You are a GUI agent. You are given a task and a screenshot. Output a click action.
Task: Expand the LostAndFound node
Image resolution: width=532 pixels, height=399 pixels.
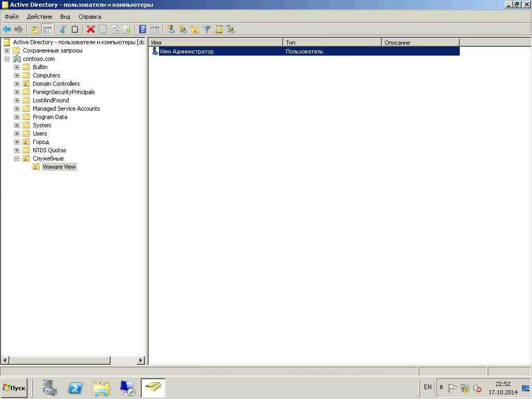[x=17, y=100]
